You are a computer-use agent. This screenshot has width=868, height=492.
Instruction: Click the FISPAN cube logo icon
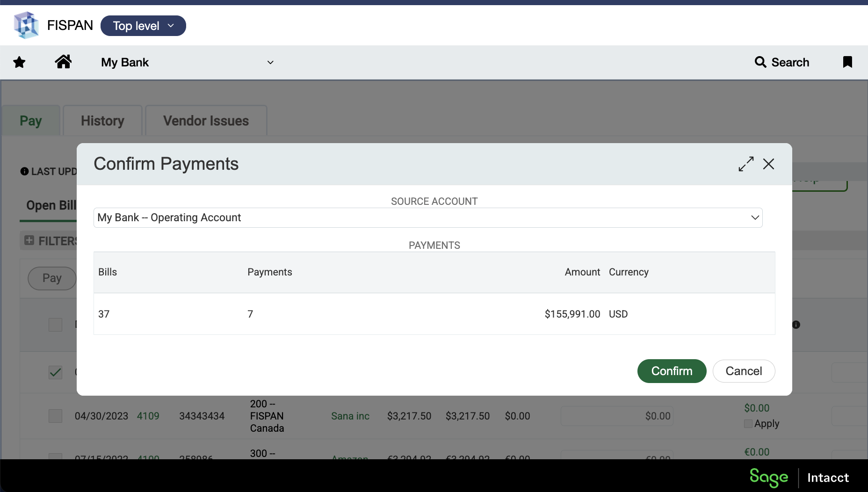pos(26,25)
